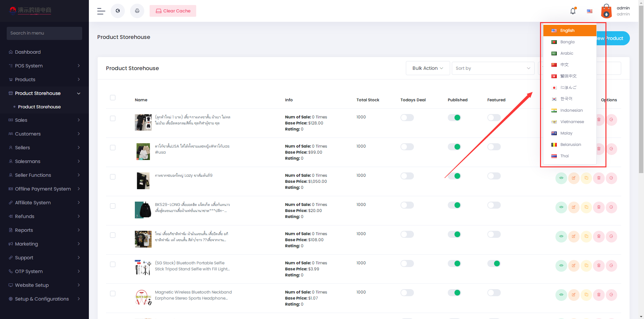Screen dimensions: 644x319
Task: Click trash delete icon for Selfie Stick row
Action: click(x=599, y=266)
